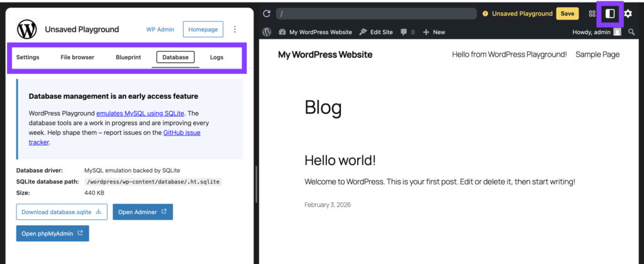This screenshot has height=264, width=644.
Task: Click the '440 KB' size value
Action: [x=94, y=192]
